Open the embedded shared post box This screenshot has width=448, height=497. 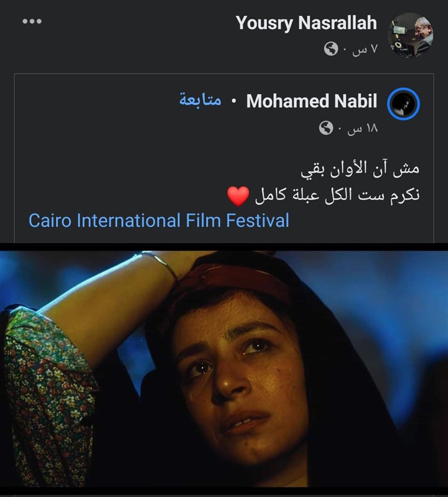224,159
